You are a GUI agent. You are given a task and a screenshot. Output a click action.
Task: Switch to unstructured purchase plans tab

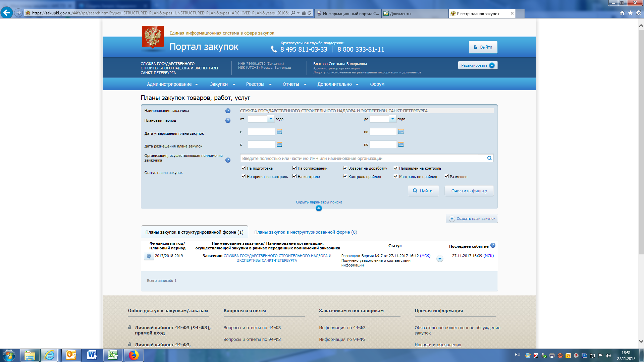(x=305, y=232)
